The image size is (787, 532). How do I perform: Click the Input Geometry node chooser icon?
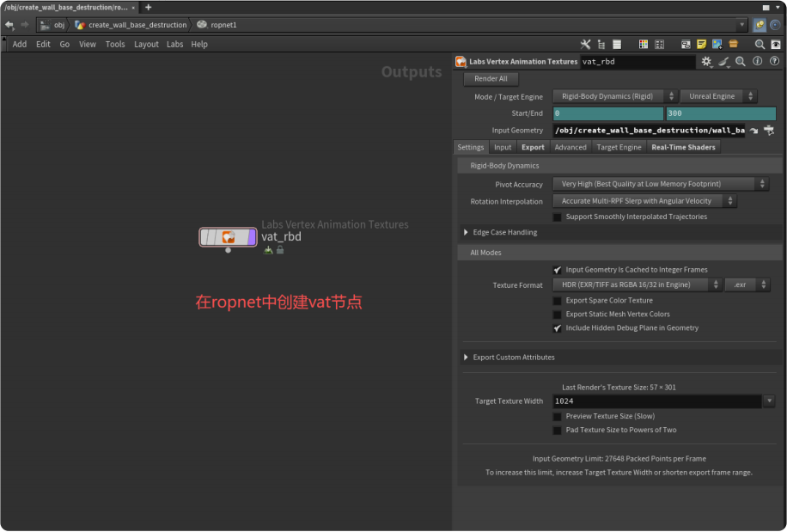769,131
